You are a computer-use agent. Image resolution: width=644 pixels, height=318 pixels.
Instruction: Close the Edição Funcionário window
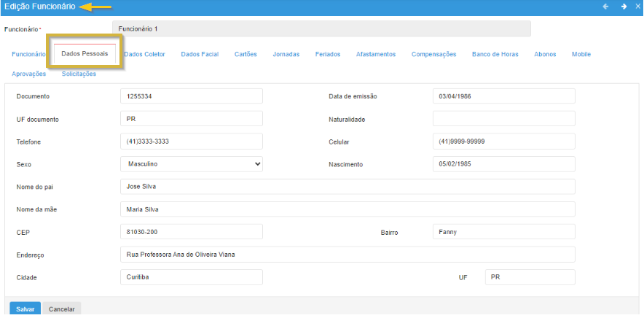click(637, 7)
